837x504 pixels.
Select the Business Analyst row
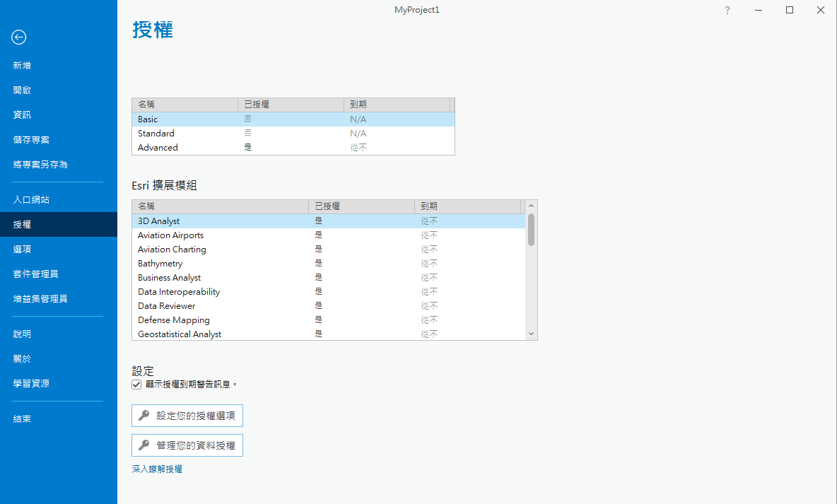coord(329,278)
